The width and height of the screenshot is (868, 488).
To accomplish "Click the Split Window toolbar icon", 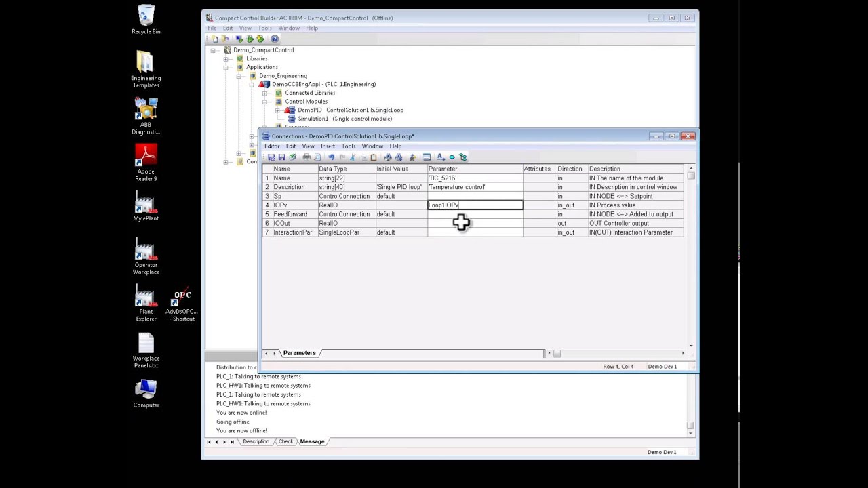I will click(x=427, y=157).
